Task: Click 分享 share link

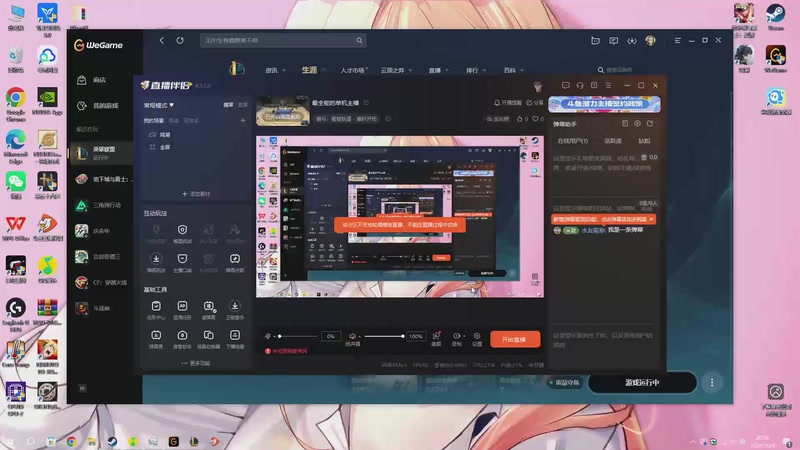Action: point(535,103)
